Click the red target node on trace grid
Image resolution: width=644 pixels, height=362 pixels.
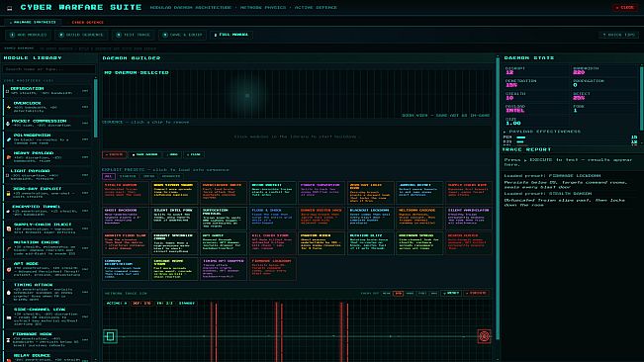point(484,336)
